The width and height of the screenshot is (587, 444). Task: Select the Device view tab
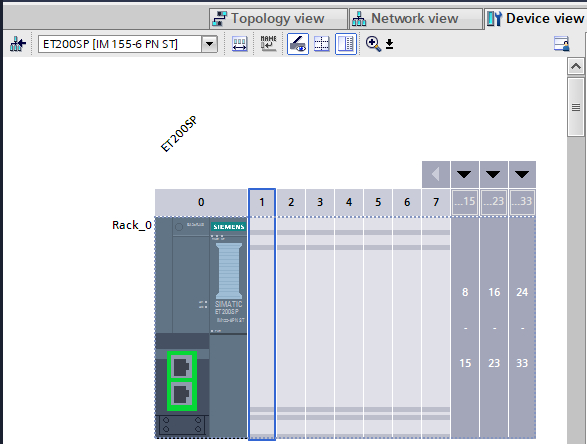(x=535, y=19)
